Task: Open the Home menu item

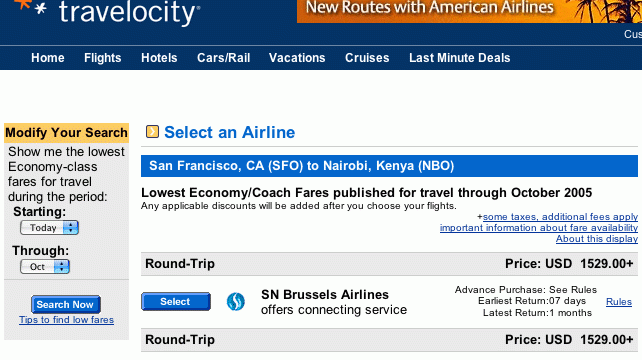Action: (48, 58)
